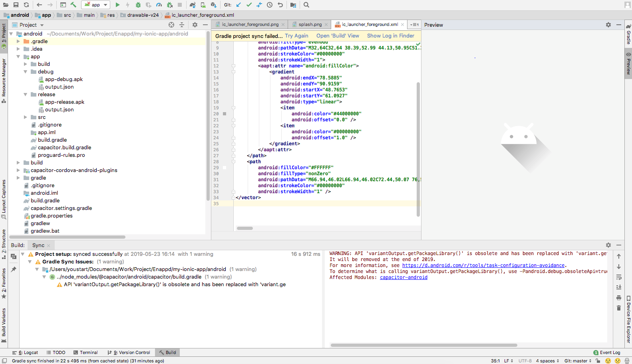Open Project panel settings gear
Image resolution: width=632 pixels, height=364 pixels.
[x=195, y=25]
